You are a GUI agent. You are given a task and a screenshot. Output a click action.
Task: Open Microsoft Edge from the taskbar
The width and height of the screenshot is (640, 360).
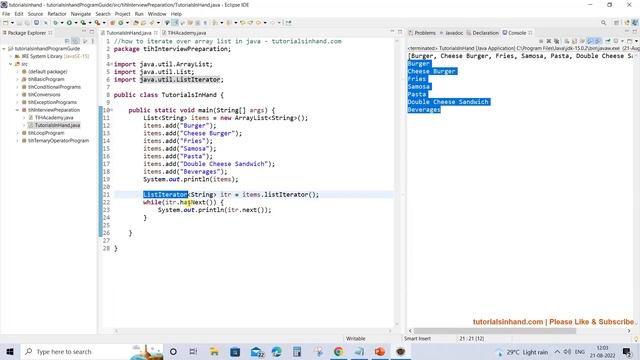coord(276,351)
